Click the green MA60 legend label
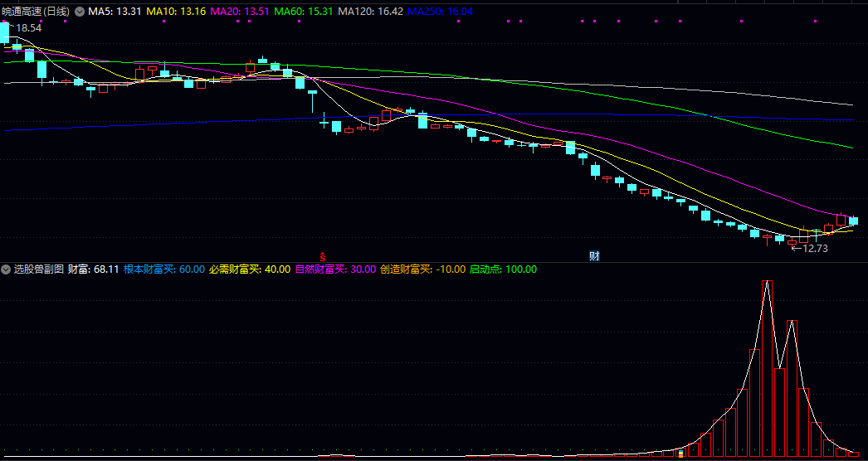The width and height of the screenshot is (868, 461). pos(304,12)
